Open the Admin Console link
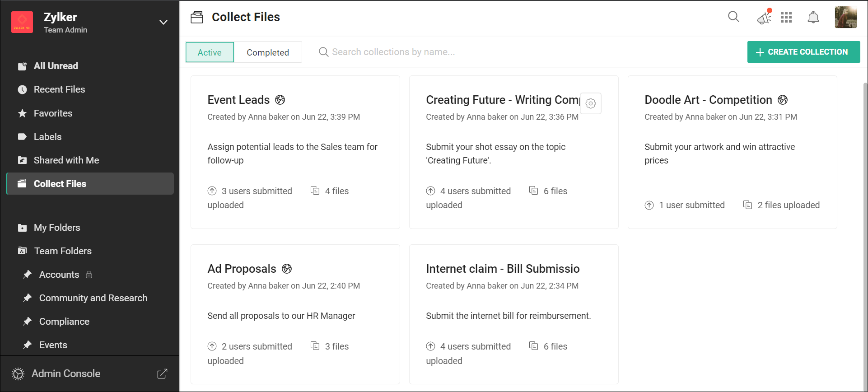This screenshot has height=392, width=868. point(66,373)
